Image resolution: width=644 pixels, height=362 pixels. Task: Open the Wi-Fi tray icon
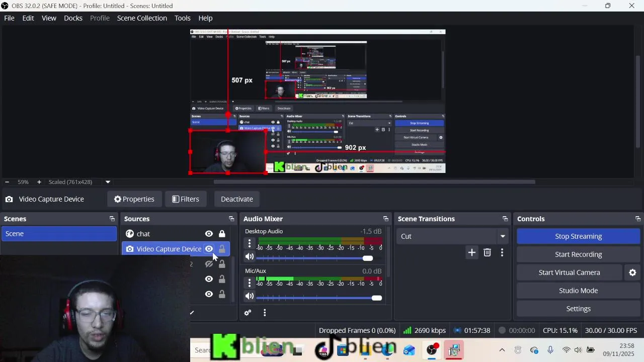567,350
